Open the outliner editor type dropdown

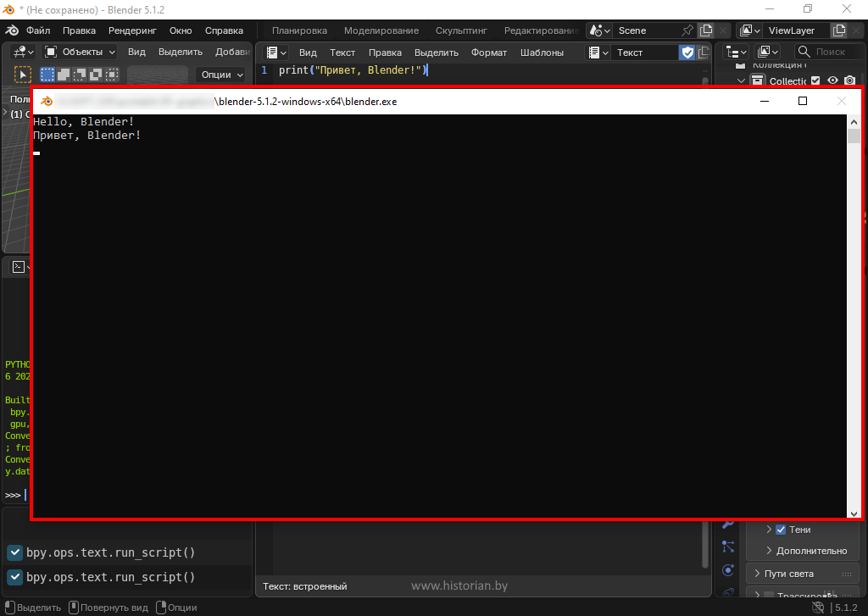(737, 52)
